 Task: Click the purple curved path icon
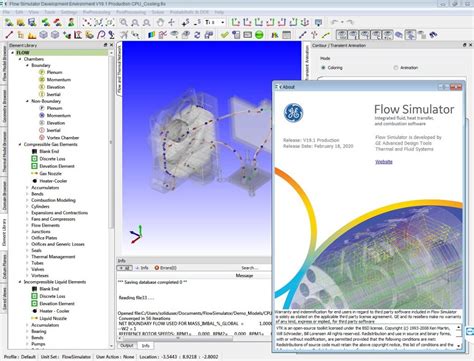[x=101, y=34]
